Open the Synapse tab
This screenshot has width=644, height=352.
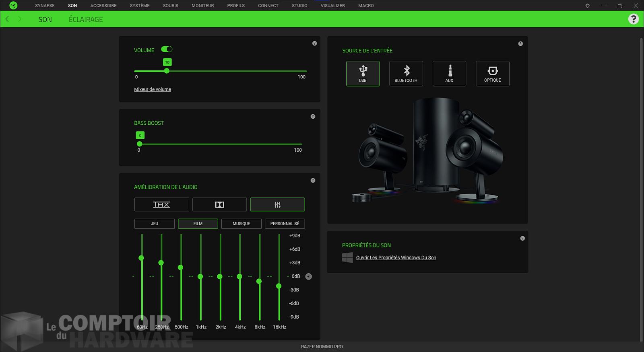pos(45,6)
